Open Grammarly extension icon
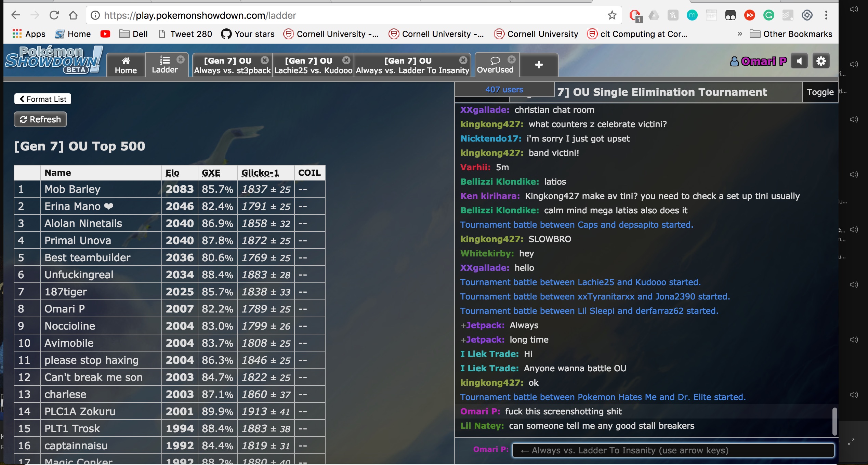The height and width of the screenshot is (465, 868). (768, 15)
